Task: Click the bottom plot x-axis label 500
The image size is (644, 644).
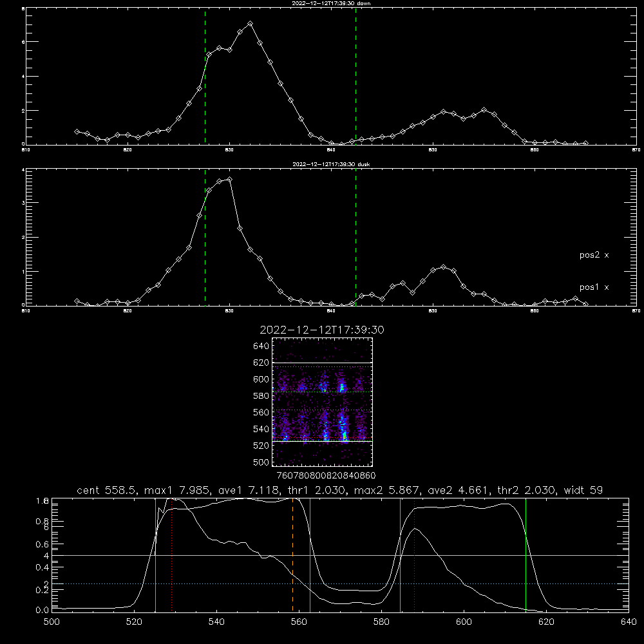Action: pos(52,622)
